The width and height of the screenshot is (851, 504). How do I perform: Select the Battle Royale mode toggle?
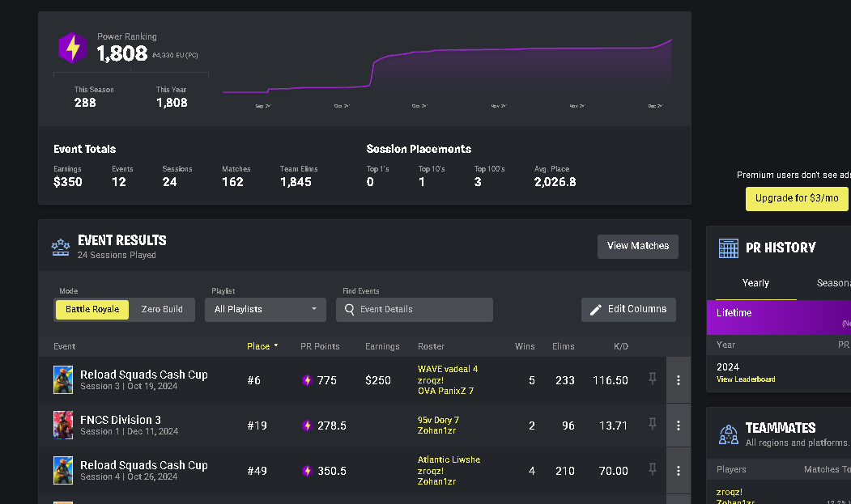92,309
